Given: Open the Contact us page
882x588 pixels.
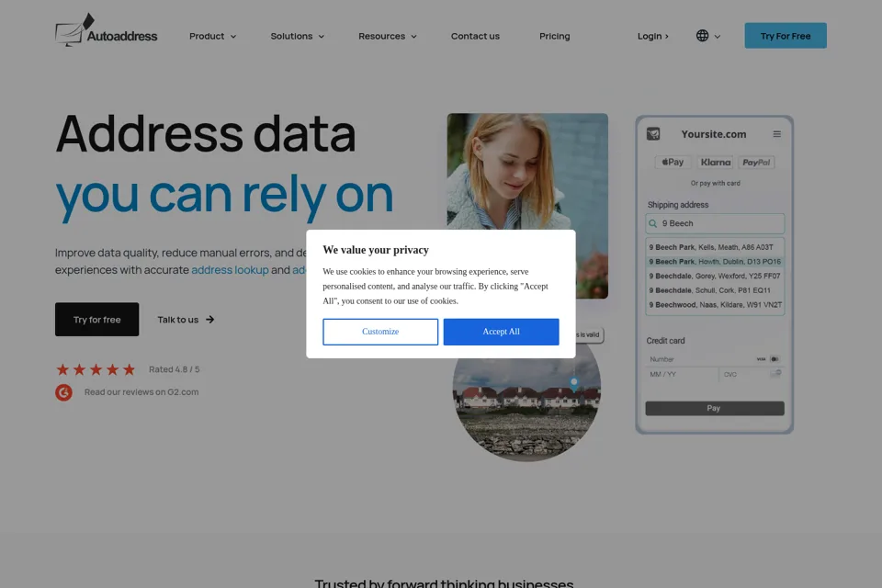Looking at the screenshot, I should 475,36.
